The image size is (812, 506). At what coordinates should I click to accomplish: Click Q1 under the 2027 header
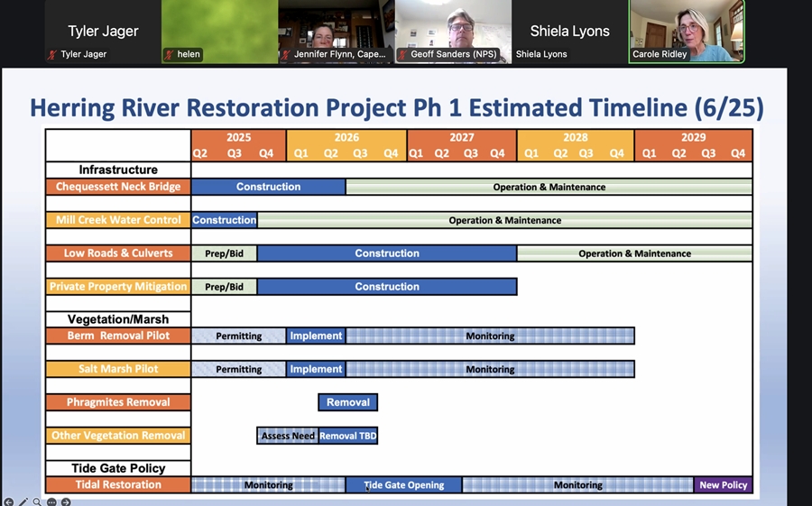[x=416, y=153]
